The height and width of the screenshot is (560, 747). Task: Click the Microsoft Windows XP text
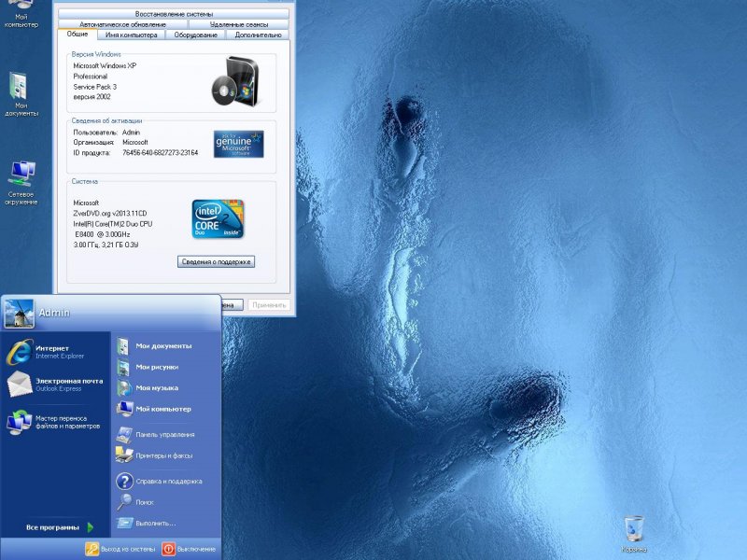pyautogui.click(x=105, y=65)
